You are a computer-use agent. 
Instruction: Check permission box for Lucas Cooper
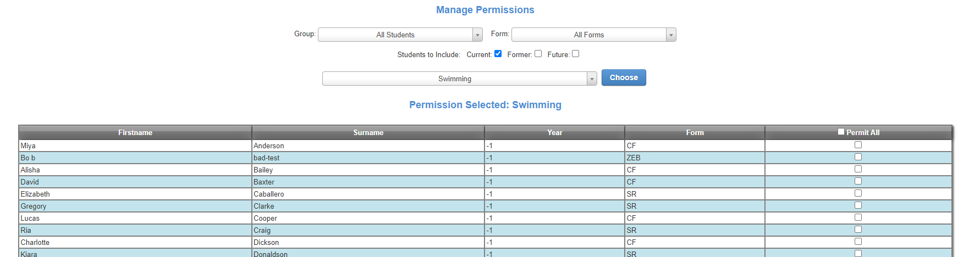tap(858, 217)
